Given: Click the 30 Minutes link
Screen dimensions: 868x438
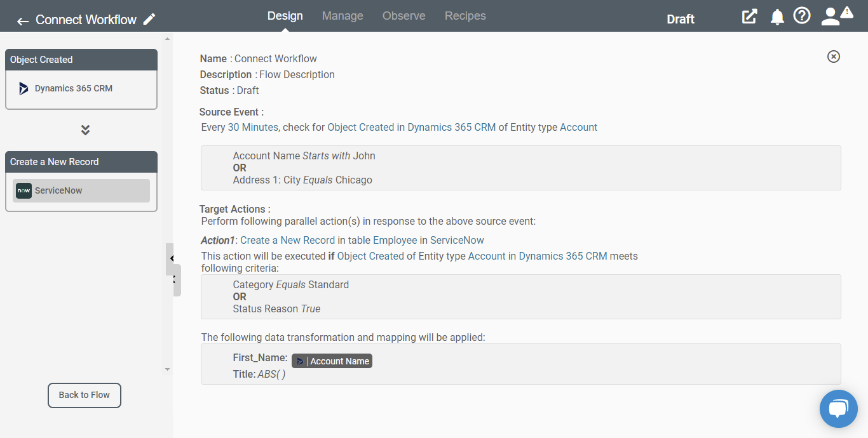Looking at the screenshot, I should (253, 127).
